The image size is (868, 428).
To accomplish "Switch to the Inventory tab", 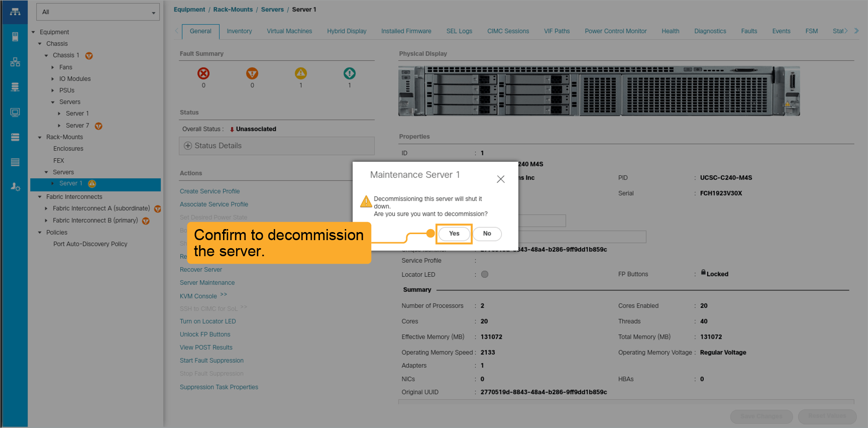I will coord(239,31).
